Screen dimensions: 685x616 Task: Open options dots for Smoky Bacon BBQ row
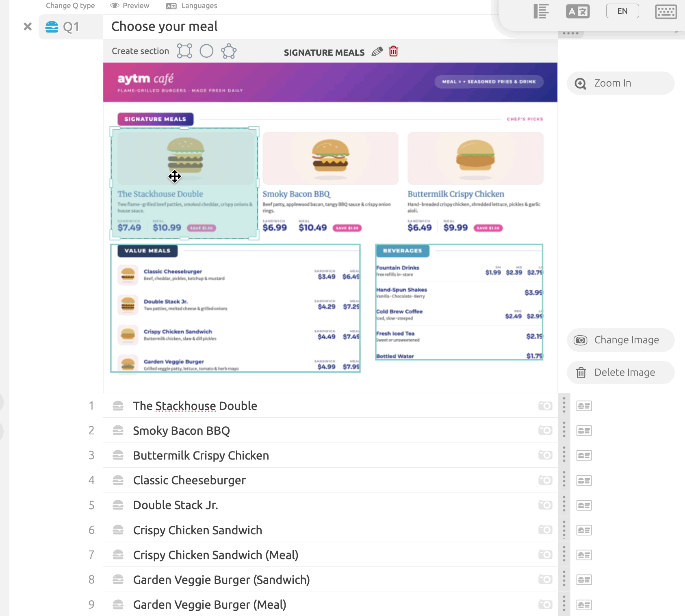click(x=564, y=430)
